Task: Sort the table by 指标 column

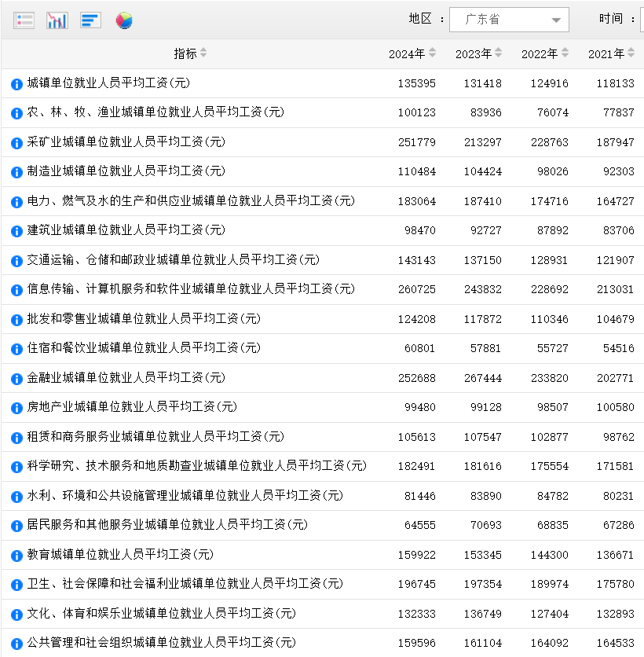Action: (x=203, y=53)
